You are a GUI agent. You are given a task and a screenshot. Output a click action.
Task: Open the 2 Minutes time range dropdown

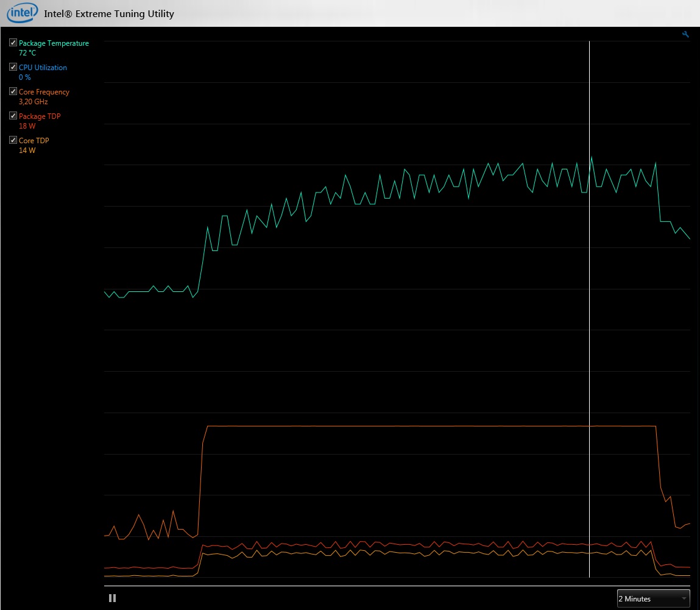[x=654, y=598]
